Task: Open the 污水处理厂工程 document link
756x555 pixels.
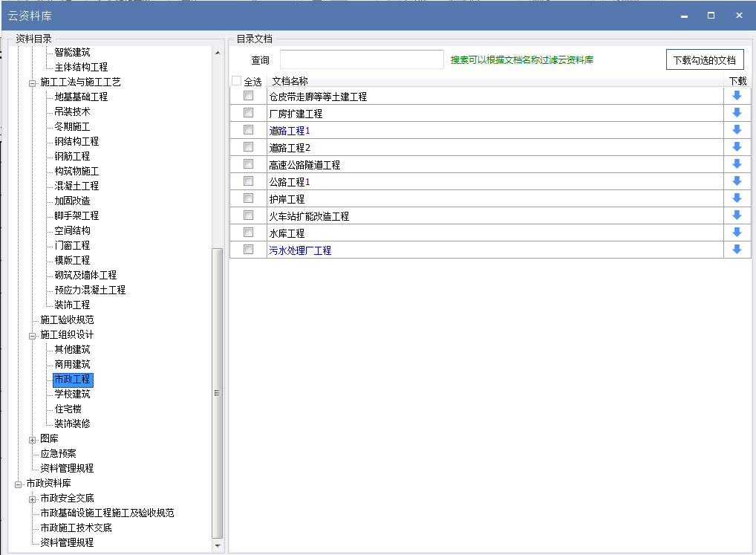Action: [x=300, y=250]
